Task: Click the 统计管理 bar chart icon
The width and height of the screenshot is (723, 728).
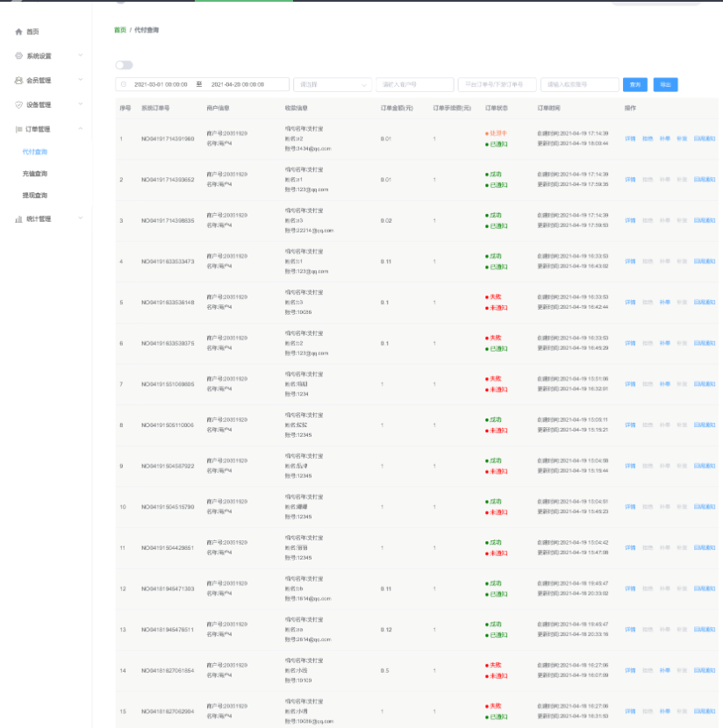Action: 18,219
